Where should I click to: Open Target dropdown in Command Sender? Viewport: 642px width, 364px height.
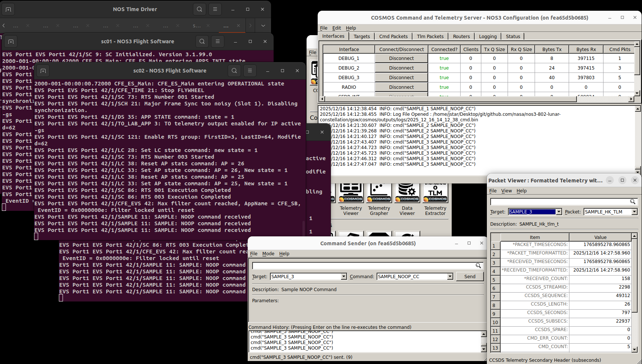(344, 277)
